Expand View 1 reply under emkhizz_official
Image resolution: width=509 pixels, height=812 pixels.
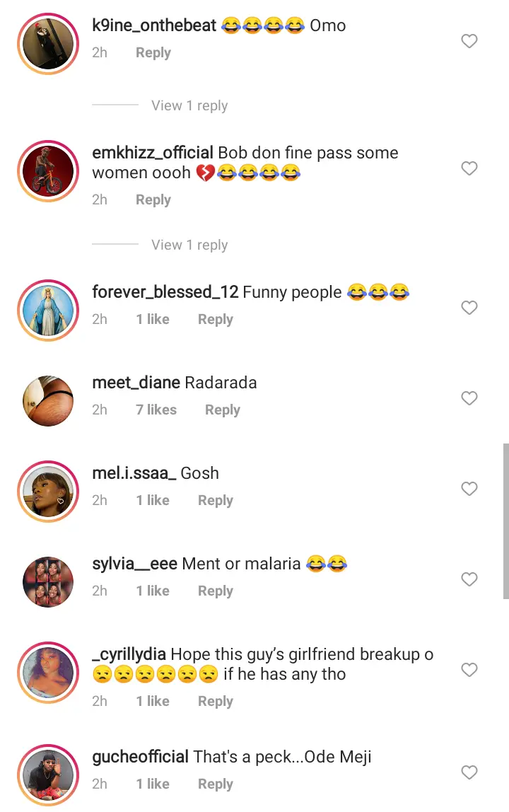[189, 245]
